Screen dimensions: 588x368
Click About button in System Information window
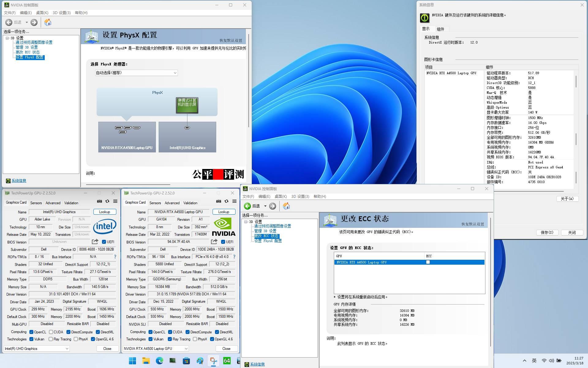567,199
